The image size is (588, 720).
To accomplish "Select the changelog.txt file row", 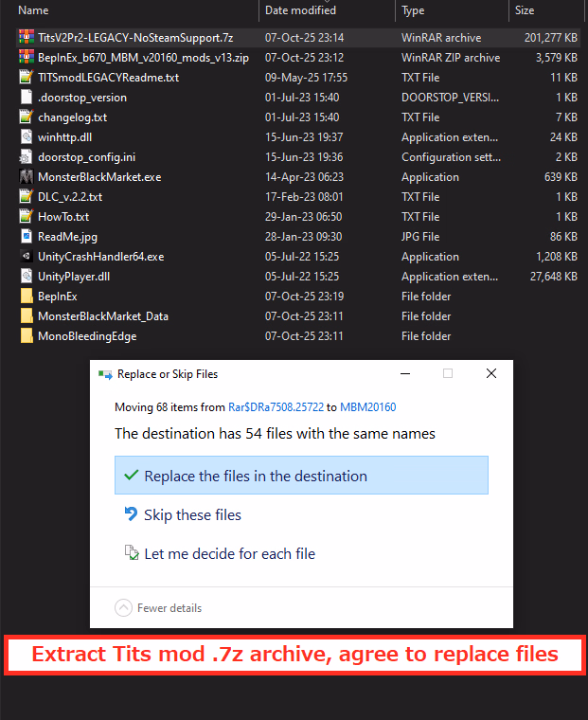I will pos(72,117).
